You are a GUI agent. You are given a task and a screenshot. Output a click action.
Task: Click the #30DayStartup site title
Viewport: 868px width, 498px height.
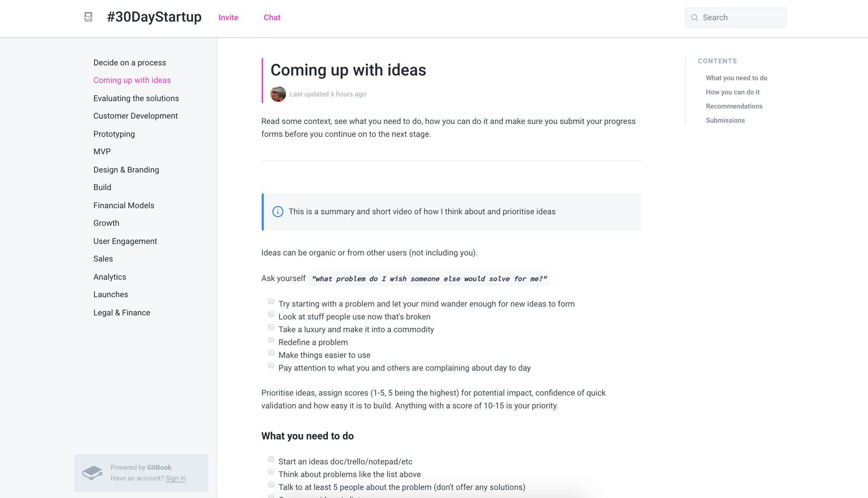[154, 17]
